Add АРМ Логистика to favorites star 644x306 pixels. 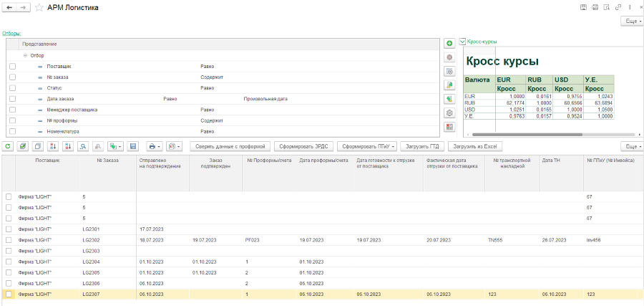39,7
